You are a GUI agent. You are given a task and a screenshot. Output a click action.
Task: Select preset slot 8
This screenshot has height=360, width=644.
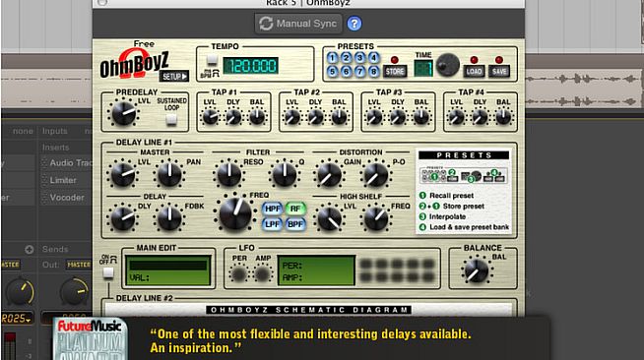(373, 72)
